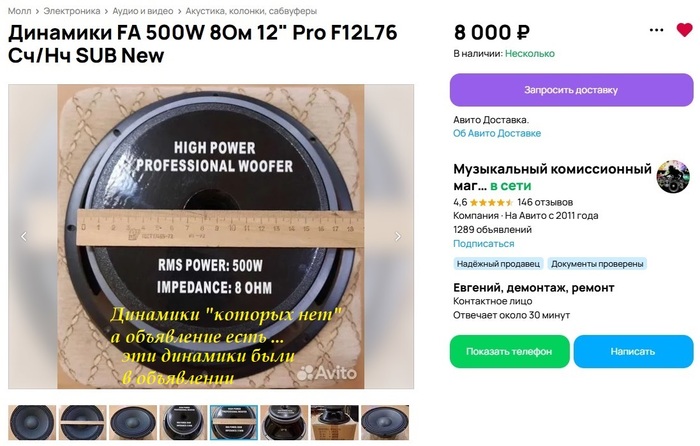
Task: Open the 146 отзывов reviews link
Action: coord(545,202)
